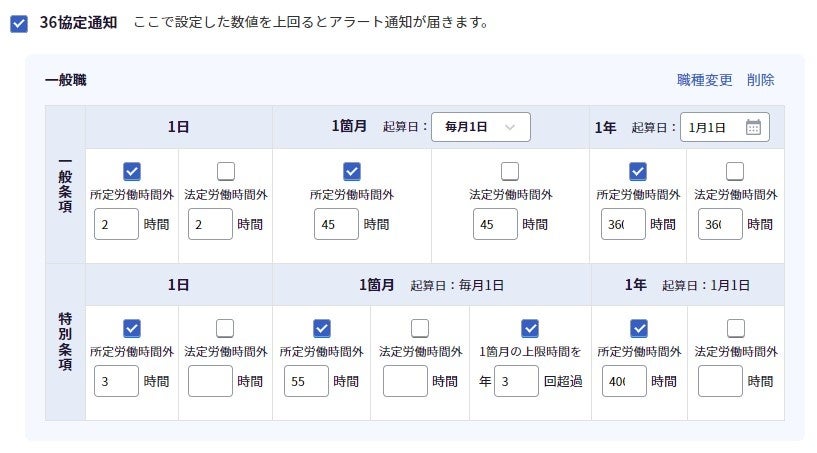Enable 特別条項 1日 法定労働時間外 checkbox
The height and width of the screenshot is (453, 817).
(x=225, y=328)
